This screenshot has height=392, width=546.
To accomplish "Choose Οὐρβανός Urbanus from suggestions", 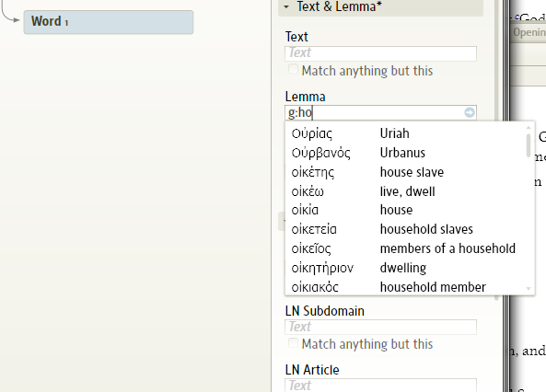I will point(406,153).
